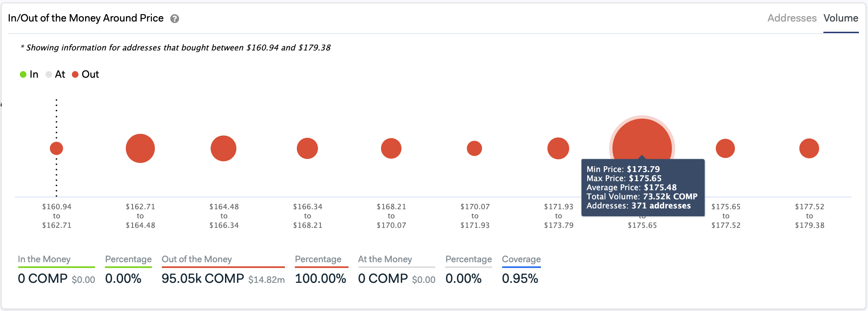The width and height of the screenshot is (868, 311).
Task: Click the $177.52 to $179.38 bubble
Action: (809, 148)
